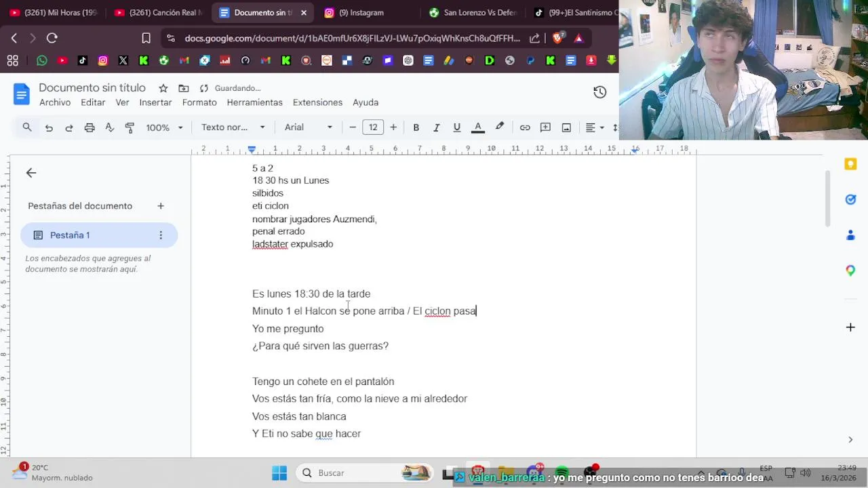The height and width of the screenshot is (488, 868).
Task: Click the document title Documento sin título
Action: tap(92, 88)
